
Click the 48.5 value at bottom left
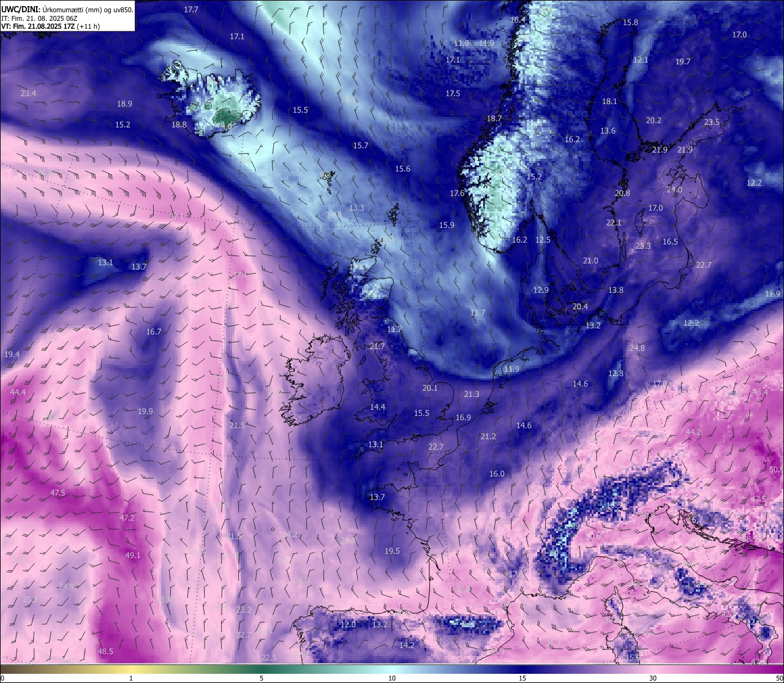[105, 651]
